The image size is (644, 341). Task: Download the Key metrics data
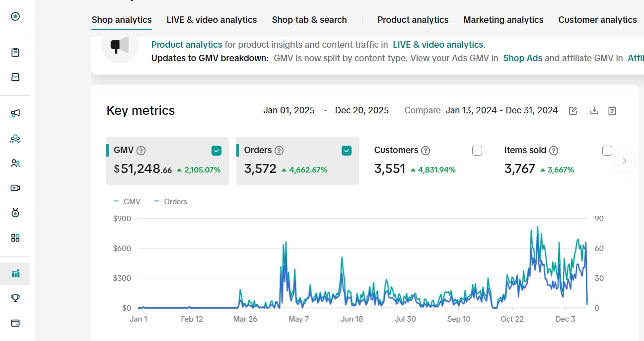tap(594, 110)
